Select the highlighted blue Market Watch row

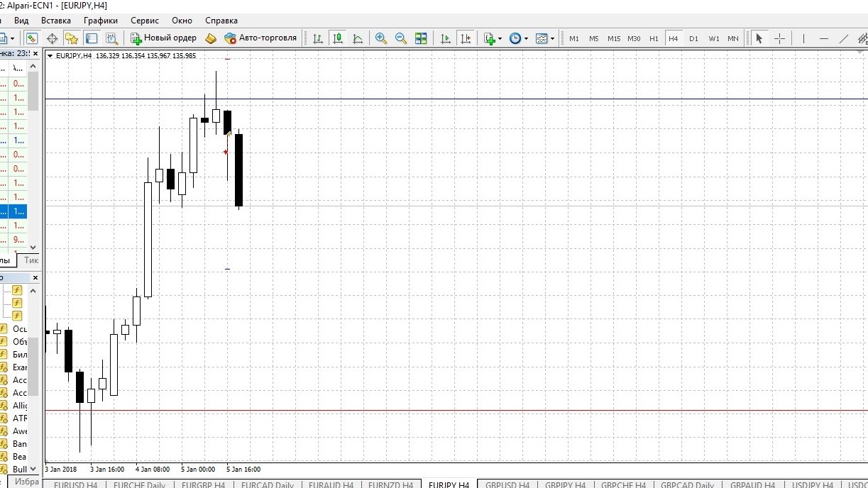coord(13,211)
